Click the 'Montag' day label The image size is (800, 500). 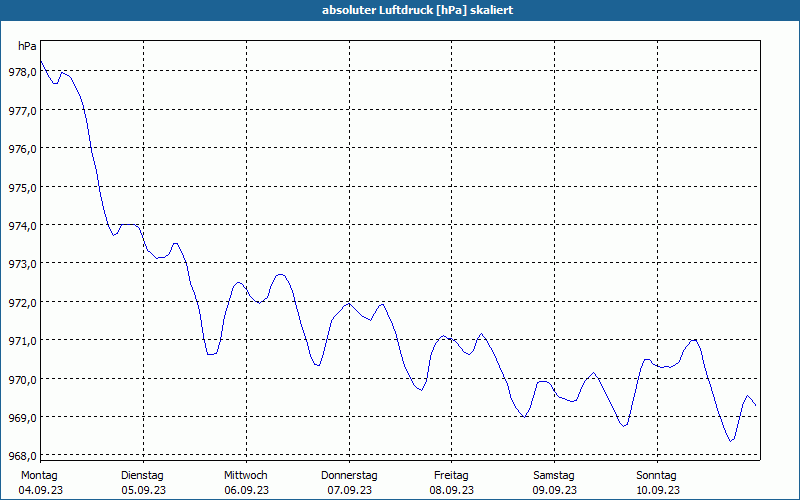coord(39,475)
